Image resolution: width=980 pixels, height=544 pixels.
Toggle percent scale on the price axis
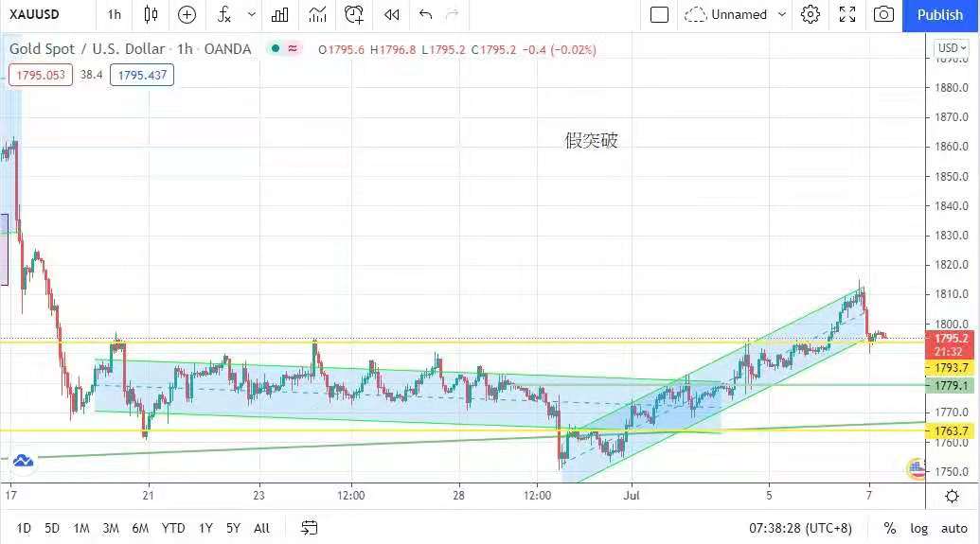[890, 528]
